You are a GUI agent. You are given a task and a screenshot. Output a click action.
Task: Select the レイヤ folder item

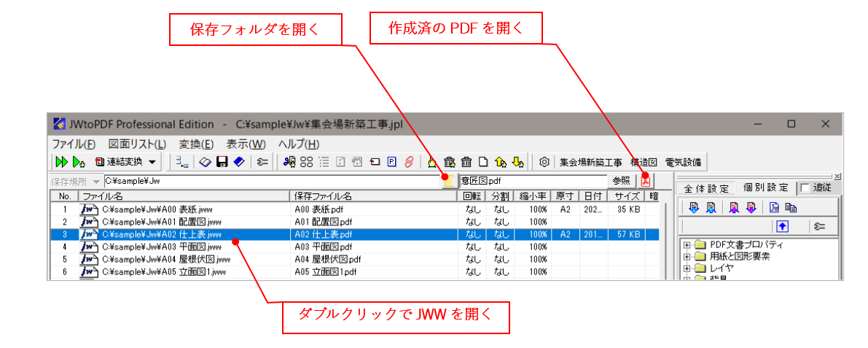[x=714, y=268]
